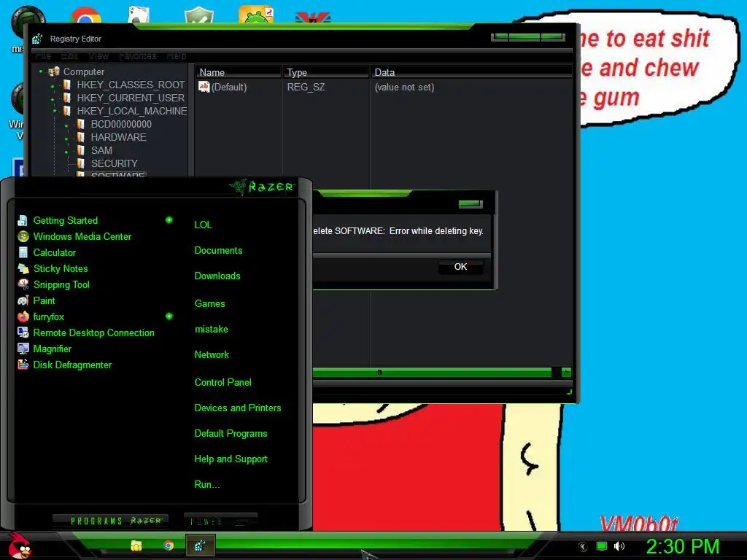The height and width of the screenshot is (560, 747).
Task: Open Default Programs
Action: tap(231, 434)
